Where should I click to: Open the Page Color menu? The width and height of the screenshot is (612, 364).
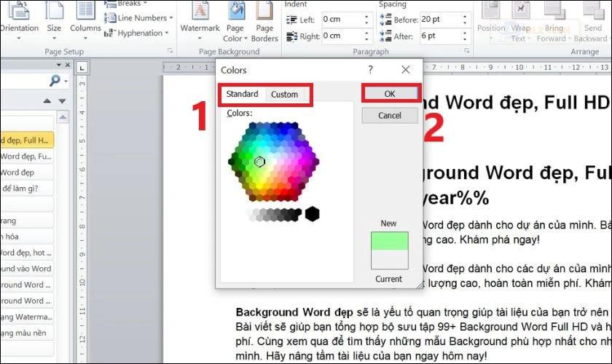(235, 20)
